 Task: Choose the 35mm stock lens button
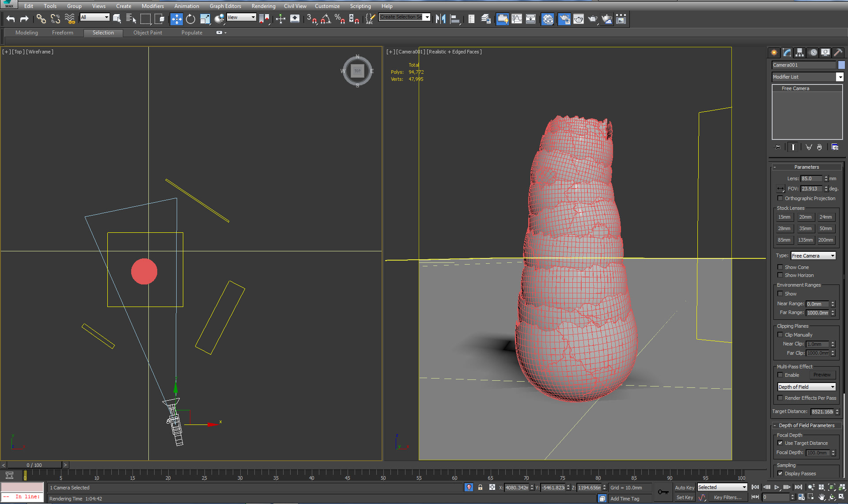(805, 228)
